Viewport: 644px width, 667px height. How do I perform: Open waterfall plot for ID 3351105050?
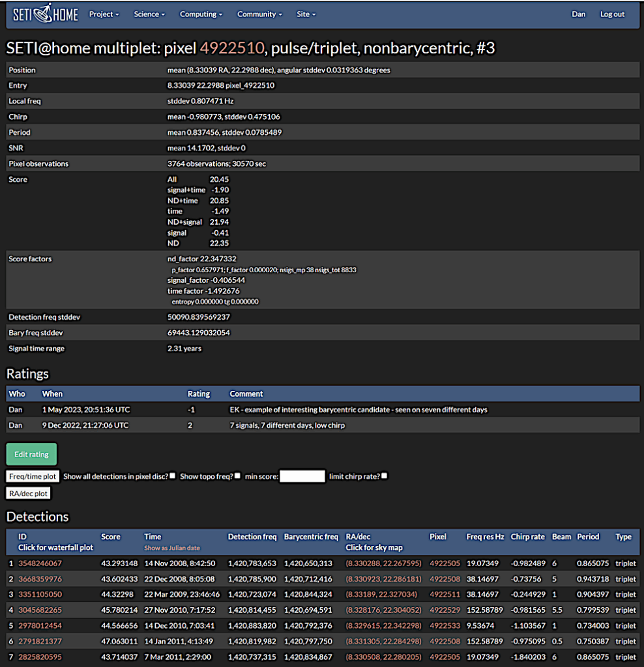(40, 594)
